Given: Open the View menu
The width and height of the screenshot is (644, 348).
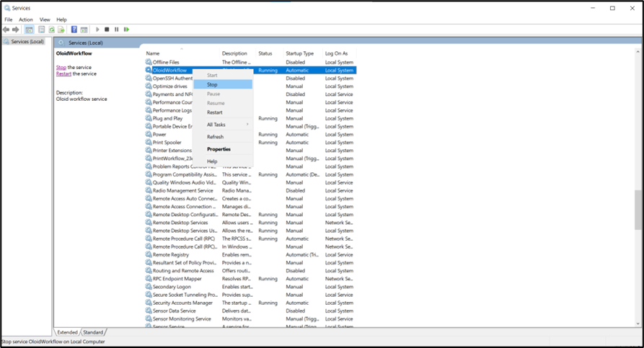Looking at the screenshot, I should (x=45, y=19).
